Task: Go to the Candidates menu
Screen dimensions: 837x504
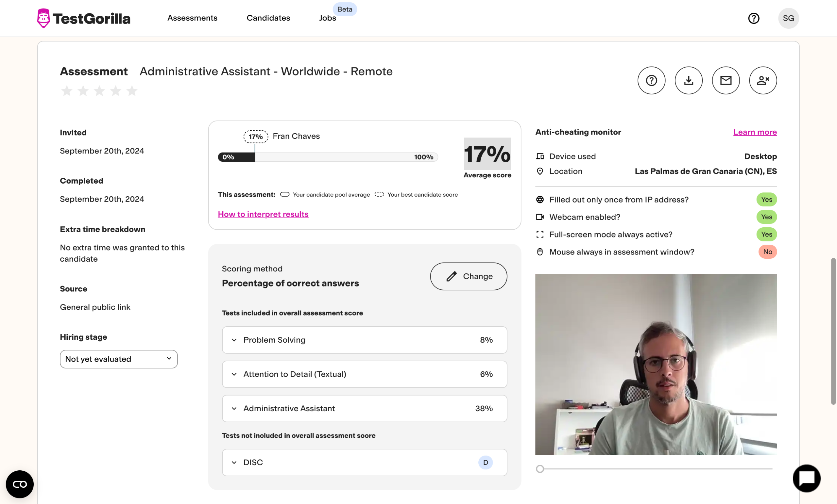Action: tap(268, 18)
